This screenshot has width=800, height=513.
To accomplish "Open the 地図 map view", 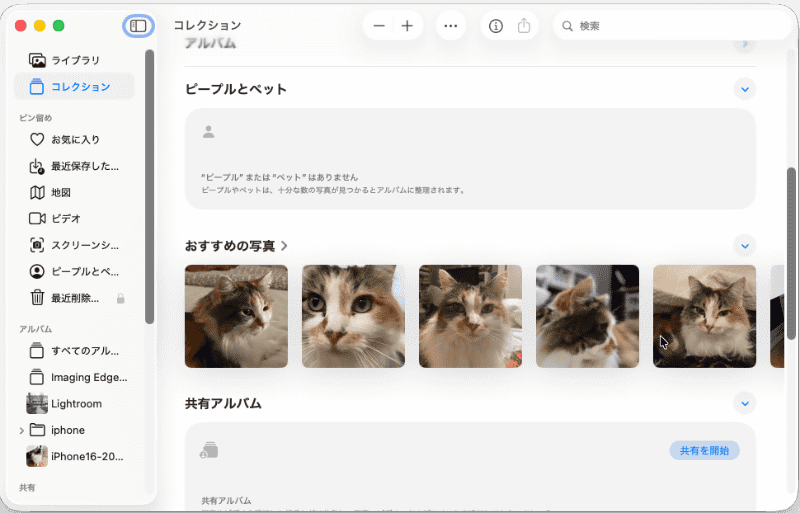I will click(x=74, y=192).
